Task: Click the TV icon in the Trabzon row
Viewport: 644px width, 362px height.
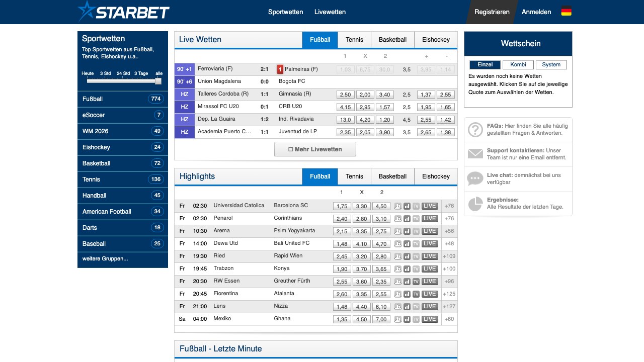Action: click(x=416, y=269)
